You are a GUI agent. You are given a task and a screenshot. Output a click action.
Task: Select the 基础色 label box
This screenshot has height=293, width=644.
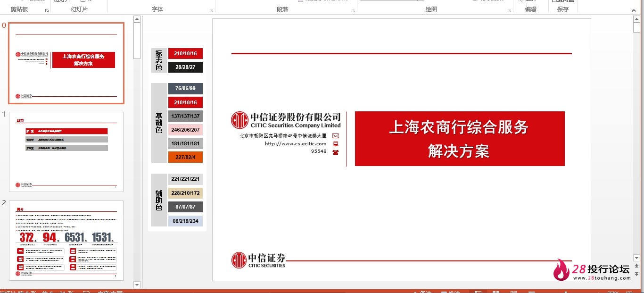click(159, 123)
